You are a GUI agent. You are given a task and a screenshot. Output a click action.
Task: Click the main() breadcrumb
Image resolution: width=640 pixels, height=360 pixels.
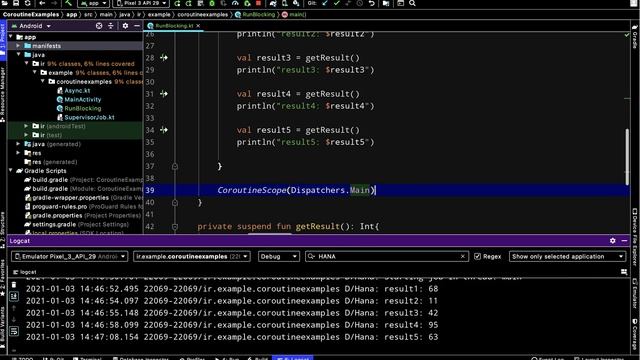tap(294, 14)
